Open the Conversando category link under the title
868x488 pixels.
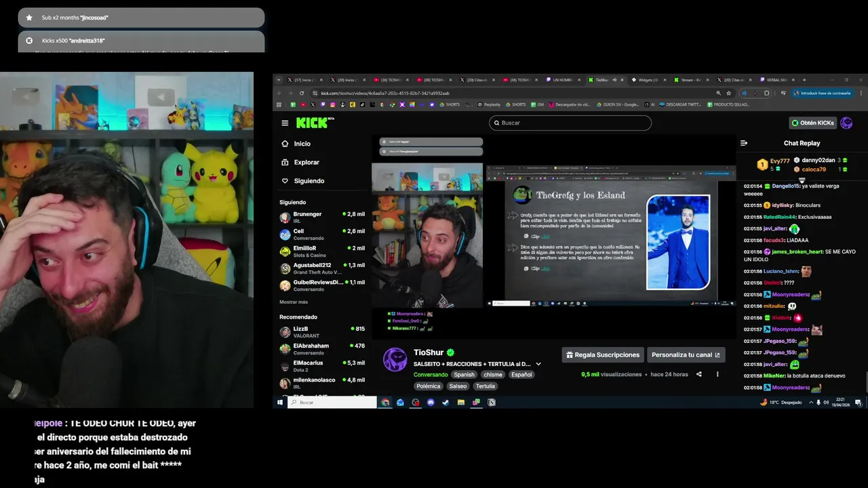coord(431,375)
